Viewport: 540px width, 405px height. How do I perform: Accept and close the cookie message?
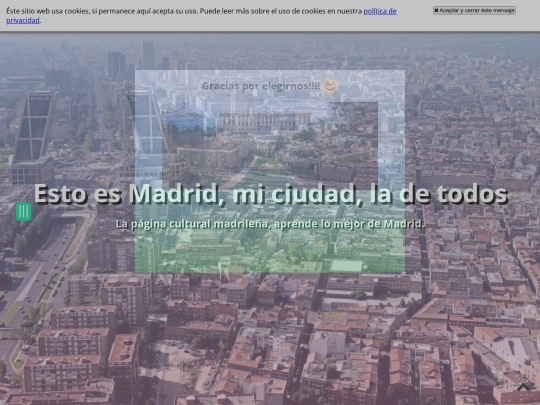tap(474, 10)
